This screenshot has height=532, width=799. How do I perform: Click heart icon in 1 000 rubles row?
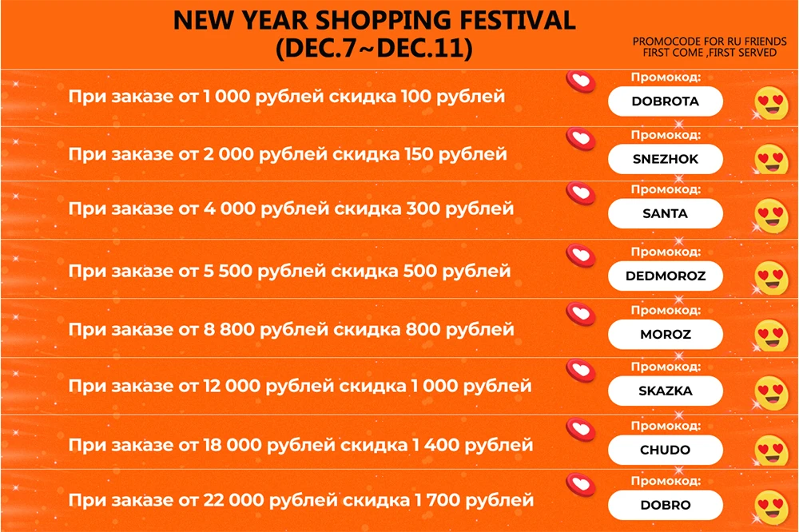581,81
